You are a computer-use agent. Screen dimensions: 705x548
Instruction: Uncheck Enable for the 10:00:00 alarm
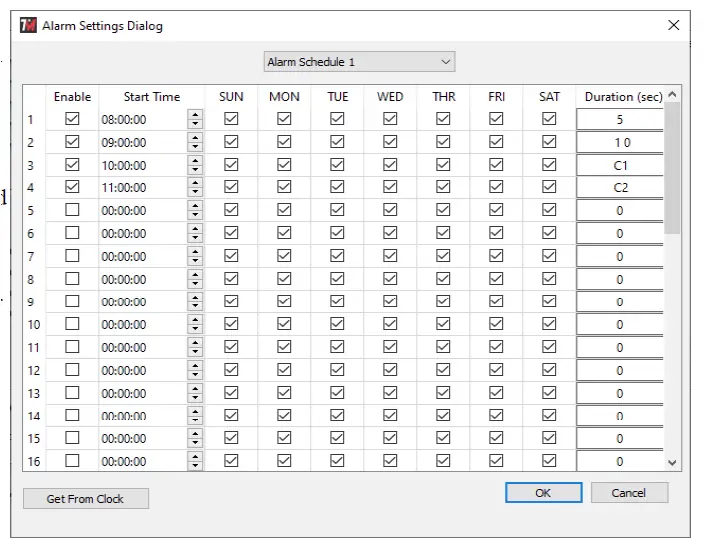pos(72,165)
